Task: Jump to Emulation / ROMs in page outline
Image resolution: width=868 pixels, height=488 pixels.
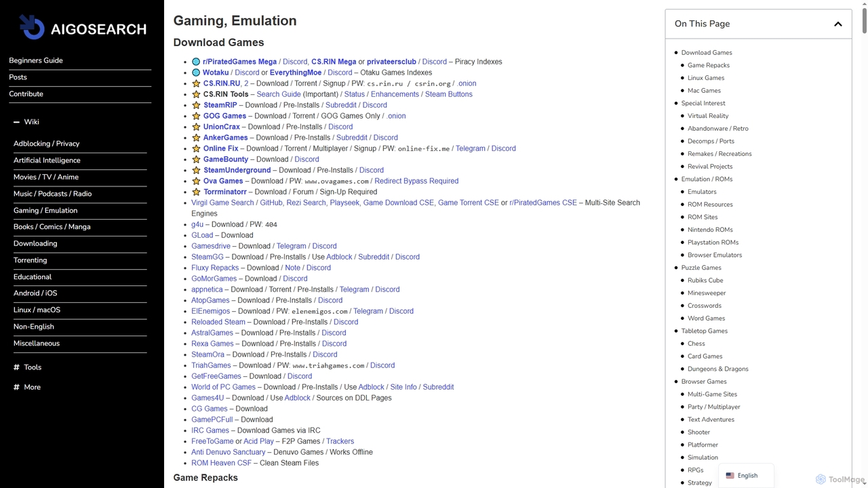Action: (707, 179)
